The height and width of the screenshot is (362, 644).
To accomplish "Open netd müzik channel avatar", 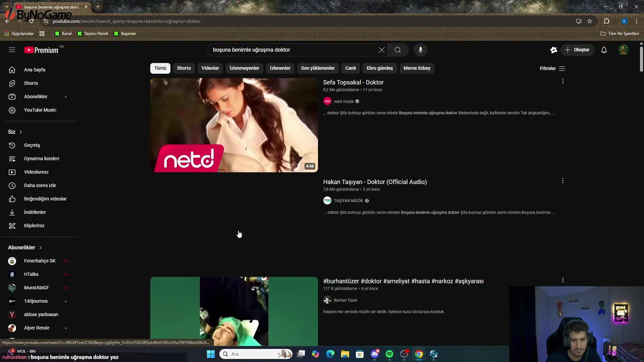I will pos(327,101).
